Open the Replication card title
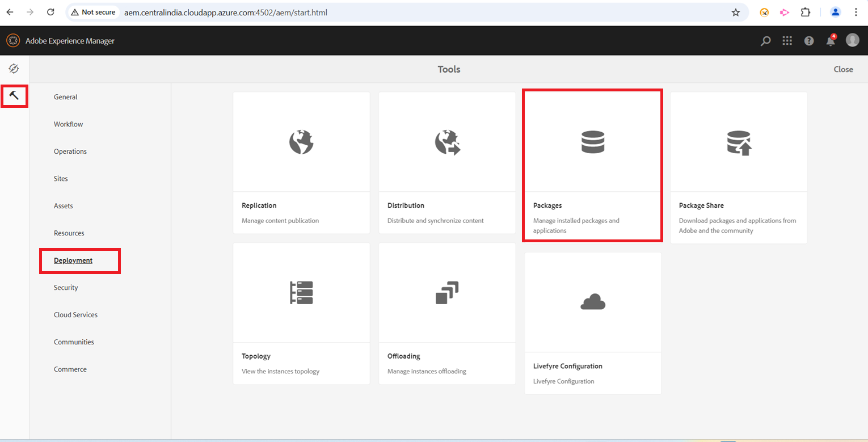 click(x=259, y=205)
